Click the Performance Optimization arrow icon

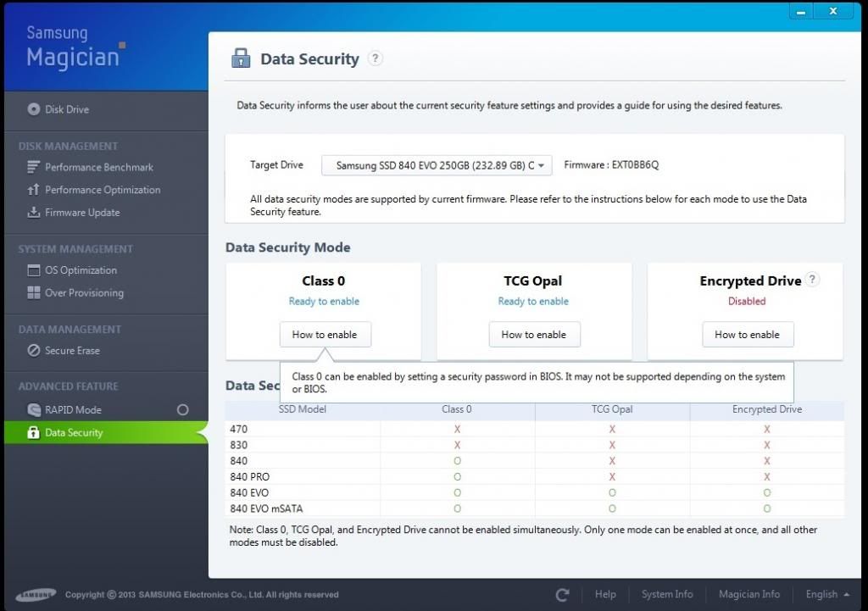[x=33, y=189]
